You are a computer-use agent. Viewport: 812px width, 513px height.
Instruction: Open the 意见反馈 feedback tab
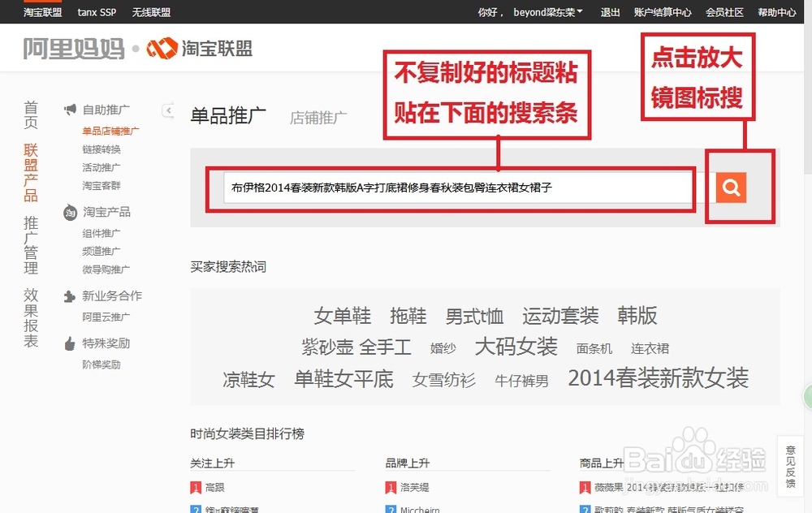790,467
